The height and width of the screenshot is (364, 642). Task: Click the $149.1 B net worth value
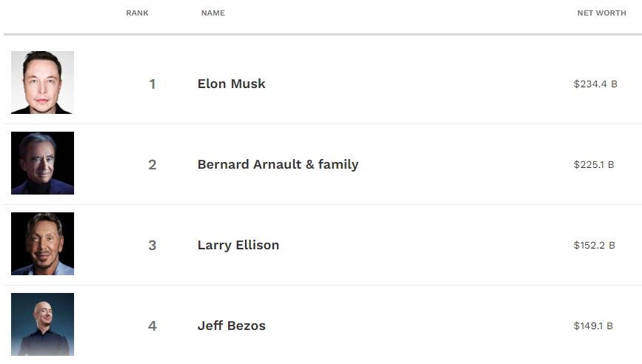click(593, 326)
